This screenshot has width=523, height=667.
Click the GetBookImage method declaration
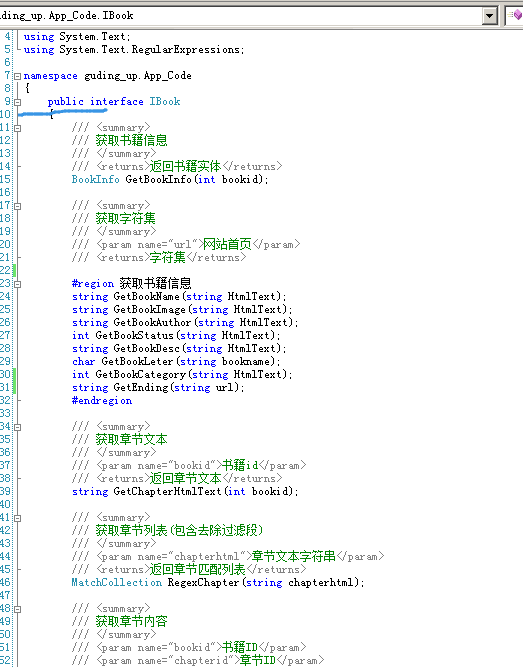coord(182,310)
